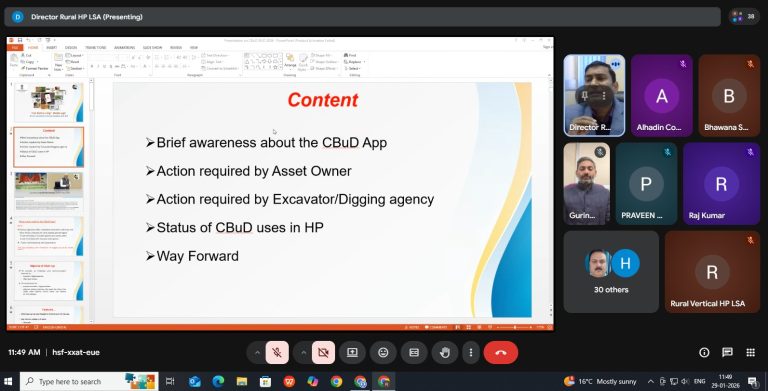Click Find in PowerPoint Editing group
Screen dimensions: 768x391
(x=350, y=55)
